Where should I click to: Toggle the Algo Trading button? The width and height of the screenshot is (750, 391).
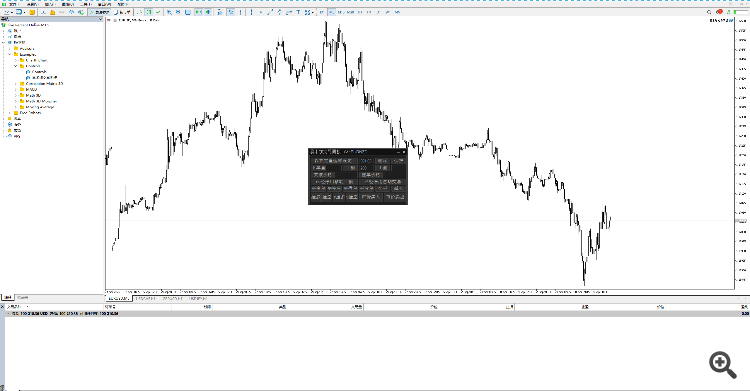pyautogui.click(x=99, y=12)
